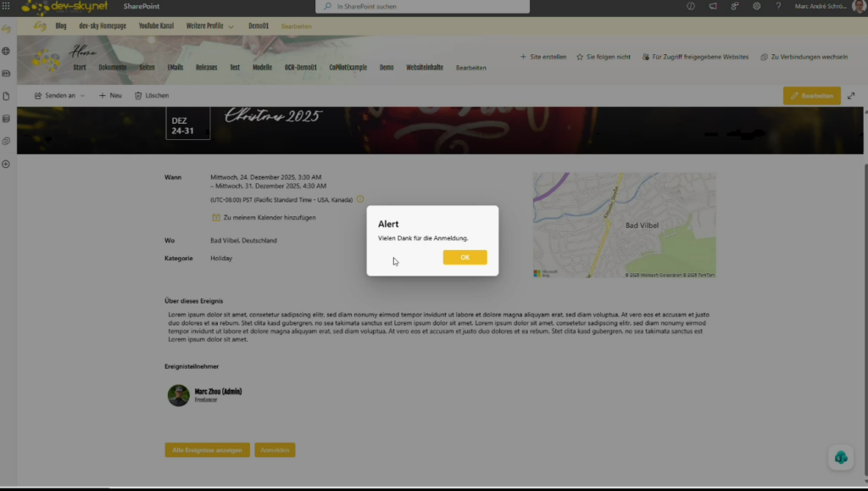The height and width of the screenshot is (491, 868).
Task: Click the Holiday category value
Action: 221,258
